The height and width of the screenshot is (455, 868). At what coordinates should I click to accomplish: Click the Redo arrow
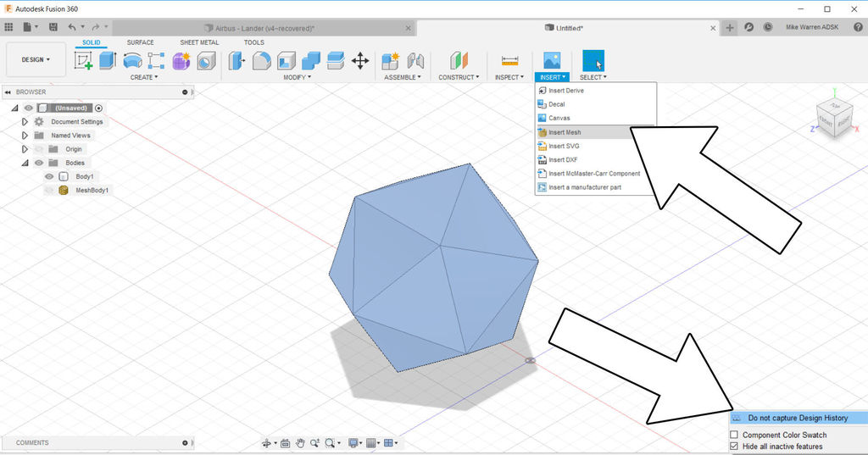[x=95, y=26]
